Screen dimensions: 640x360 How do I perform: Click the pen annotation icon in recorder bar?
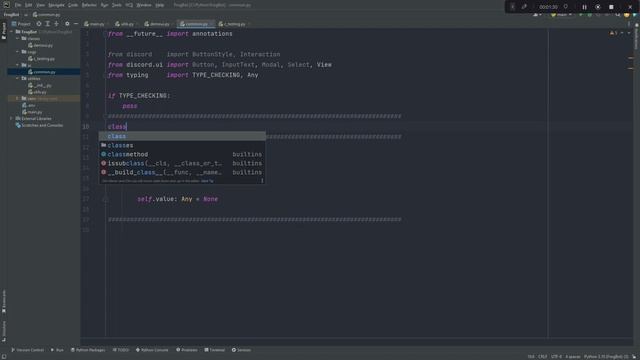[x=524, y=7]
